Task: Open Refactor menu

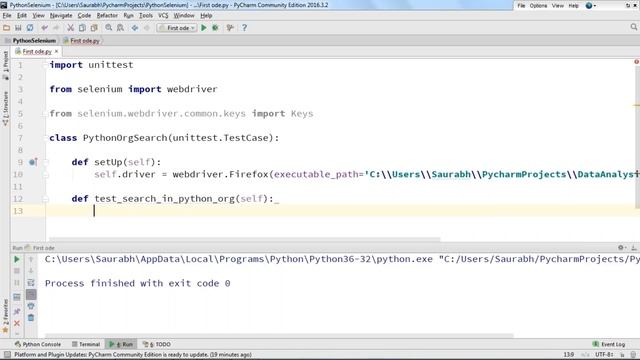Action: pyautogui.click(x=107, y=16)
